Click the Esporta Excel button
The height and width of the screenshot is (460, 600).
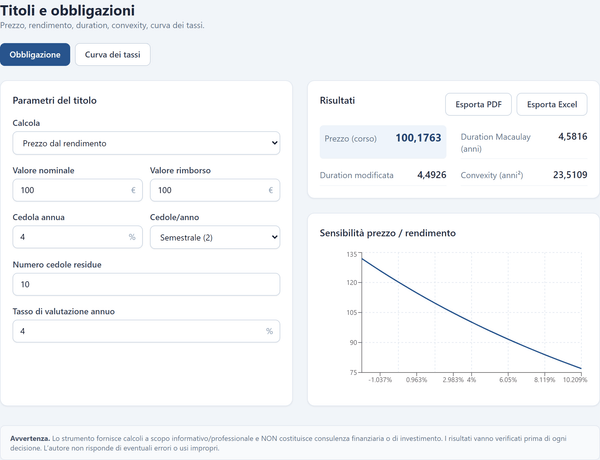(x=552, y=104)
